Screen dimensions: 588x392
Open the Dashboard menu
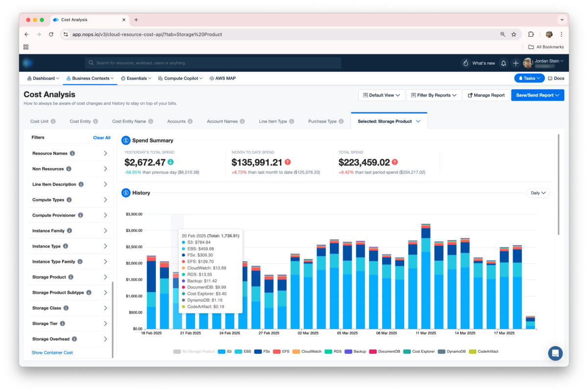click(x=43, y=78)
